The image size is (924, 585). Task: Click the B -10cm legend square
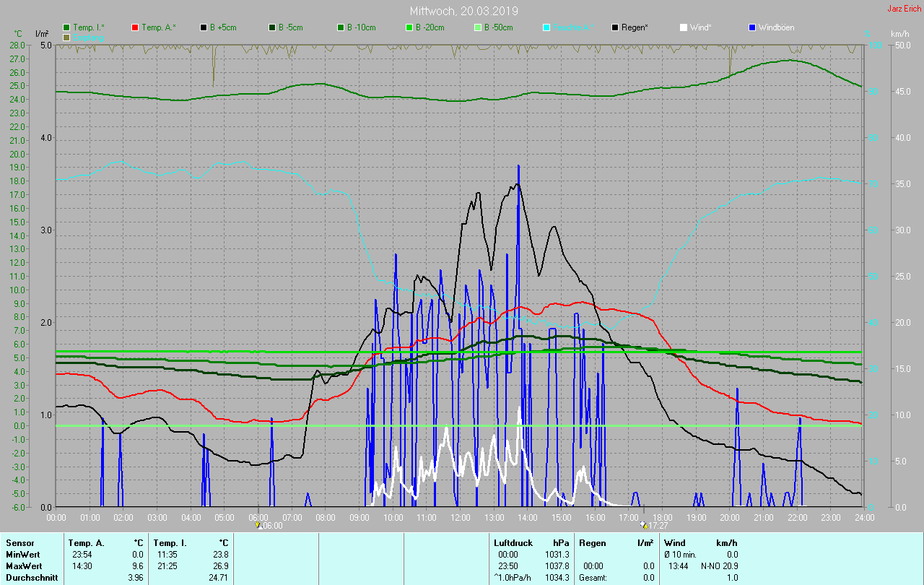(x=341, y=27)
